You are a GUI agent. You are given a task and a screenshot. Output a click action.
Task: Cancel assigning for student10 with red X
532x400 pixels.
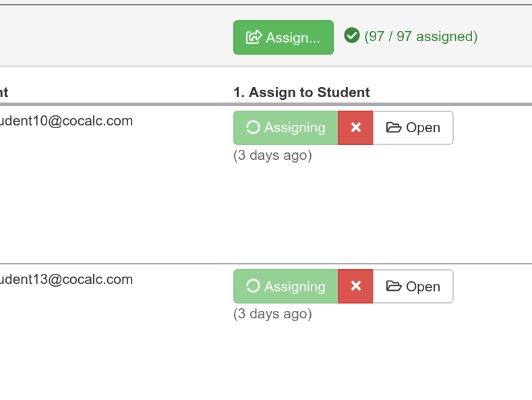coord(355,127)
